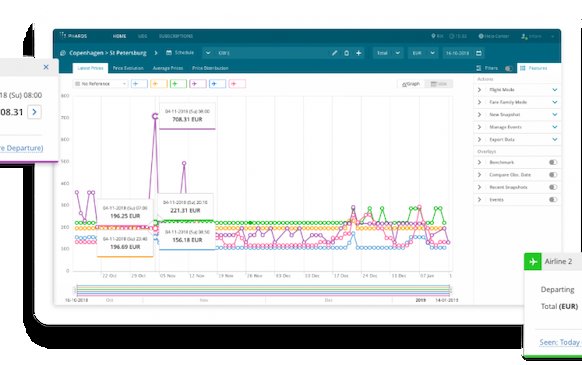
Task: Click the location pin icon in header
Action: point(433,36)
